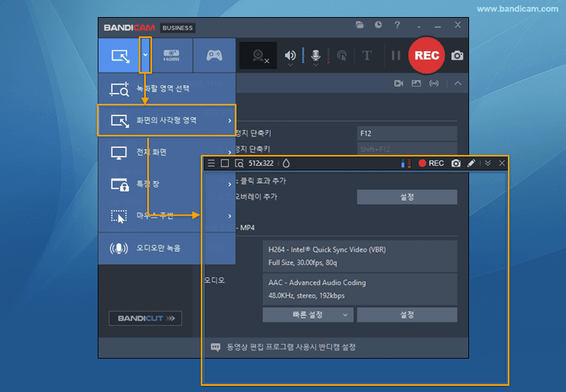Viewport: 566px width, 392px height.
Task: Click AAC Advanced Audio Coding text
Action: tap(317, 283)
